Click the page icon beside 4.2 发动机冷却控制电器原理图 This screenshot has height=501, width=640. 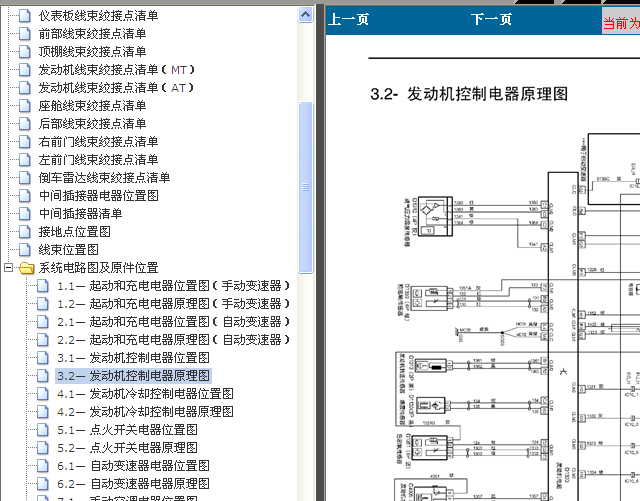pyautogui.click(x=42, y=412)
